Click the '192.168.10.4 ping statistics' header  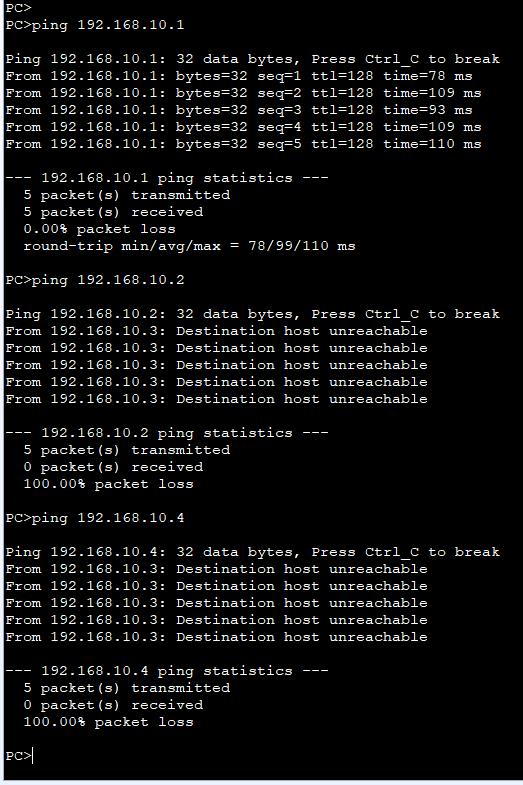pos(167,671)
